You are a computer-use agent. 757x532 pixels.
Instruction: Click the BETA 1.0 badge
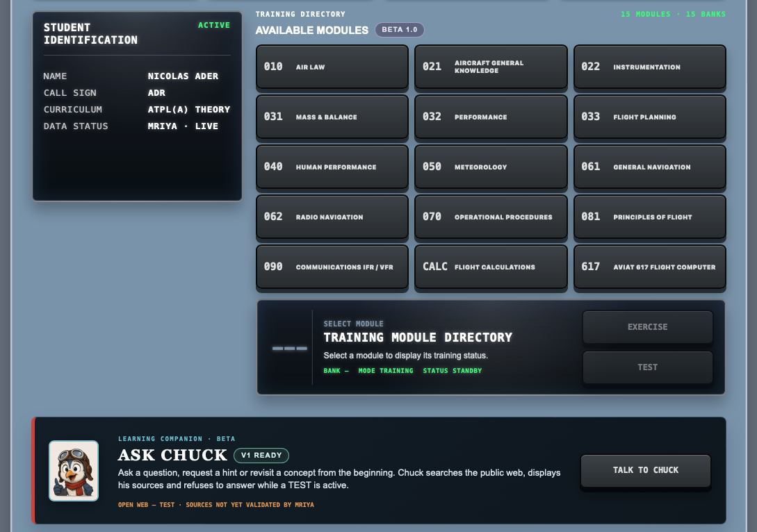pos(400,30)
